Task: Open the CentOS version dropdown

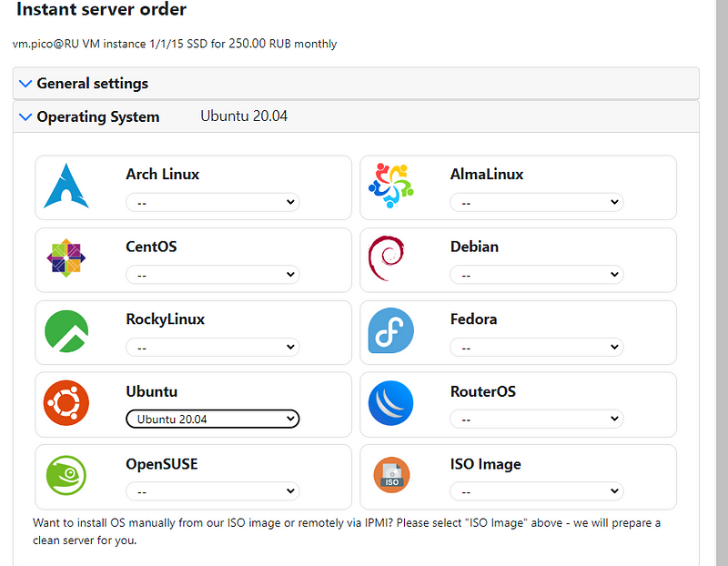Action: 212,274
